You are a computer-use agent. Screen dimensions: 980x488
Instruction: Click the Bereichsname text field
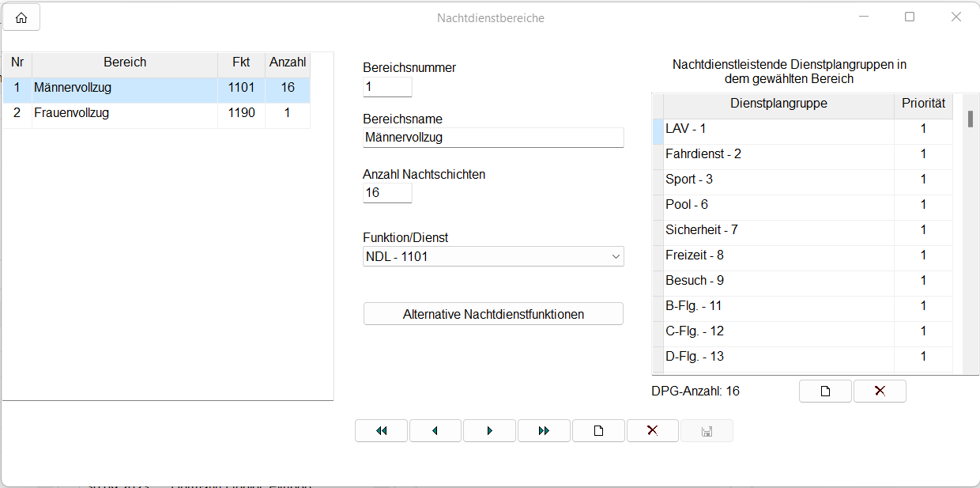(x=493, y=138)
